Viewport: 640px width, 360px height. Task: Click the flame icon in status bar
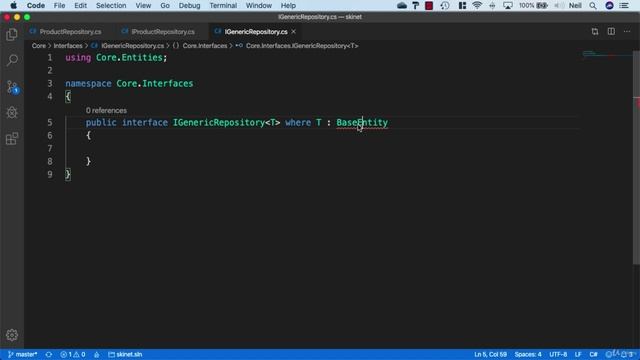(x=97, y=354)
